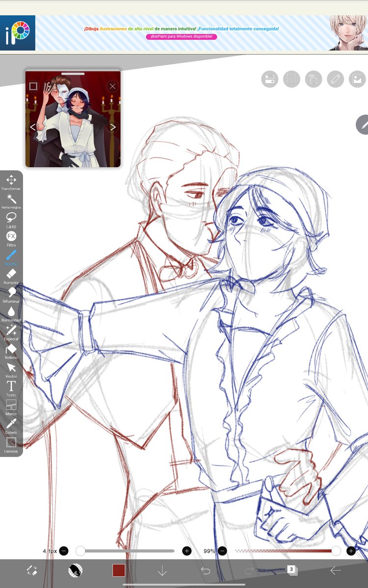The image size is (368, 588).
Task: Activate the Vector tool
Action: (11, 370)
